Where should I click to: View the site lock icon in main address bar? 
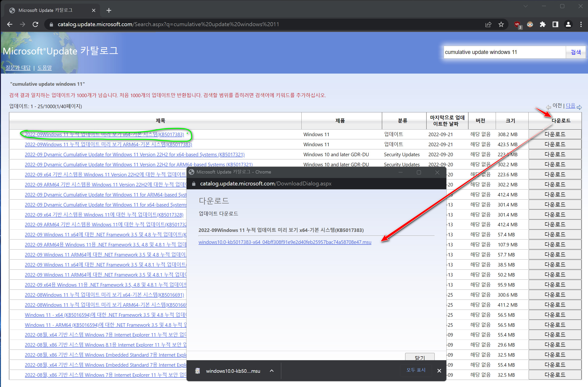pyautogui.click(x=51, y=24)
